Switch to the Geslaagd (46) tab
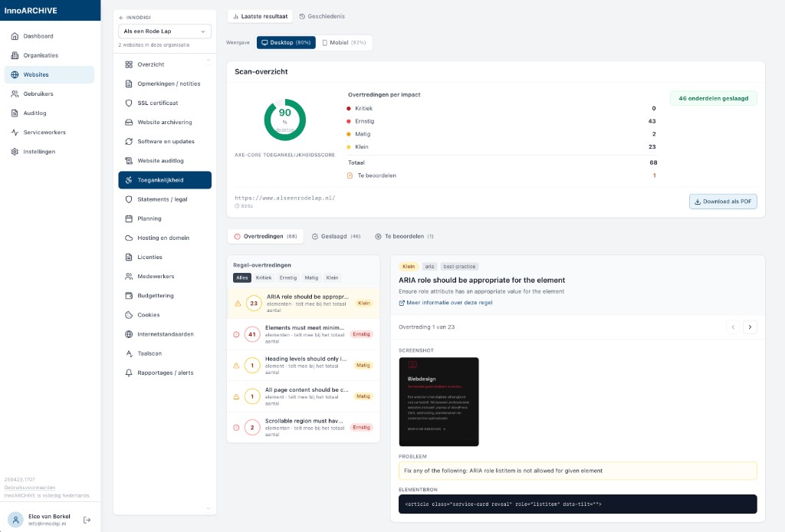Screen dimensions: 785x532 coord(336,236)
